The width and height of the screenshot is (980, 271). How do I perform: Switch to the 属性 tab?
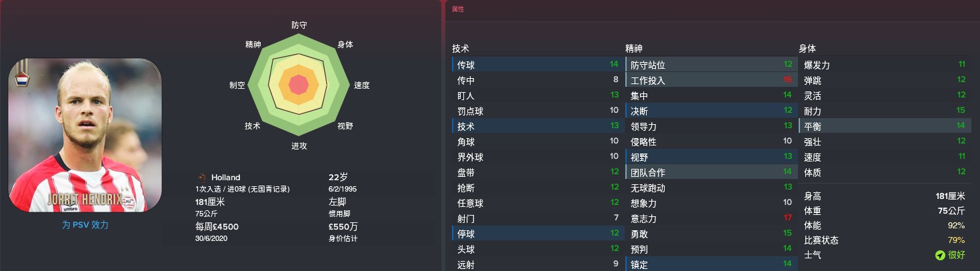[458, 9]
